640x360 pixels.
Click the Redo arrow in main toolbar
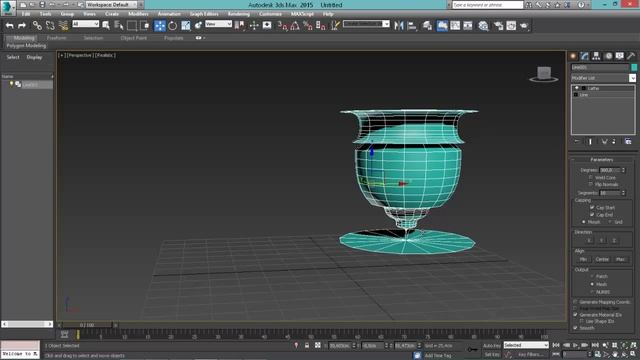22,26
